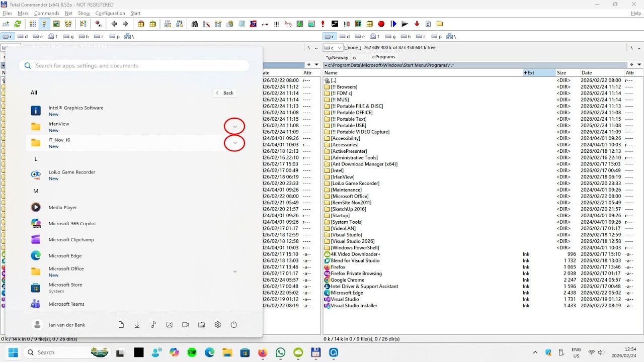Select drive f in right drive bar
This screenshot has height=362, width=644.
375,36
